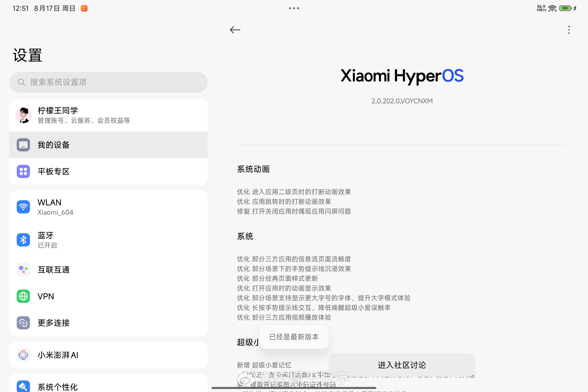Click line 新增 超级小爱记忆
588x392 pixels.
coord(264,365)
